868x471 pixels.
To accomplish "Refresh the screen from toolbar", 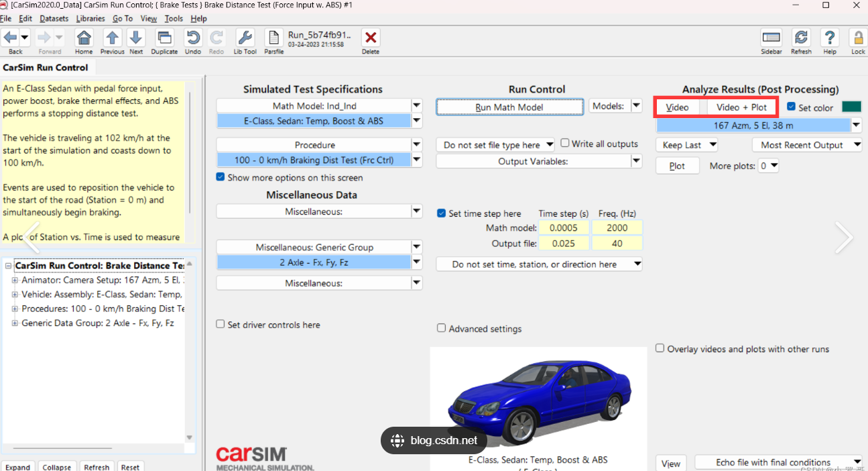I will [801, 38].
